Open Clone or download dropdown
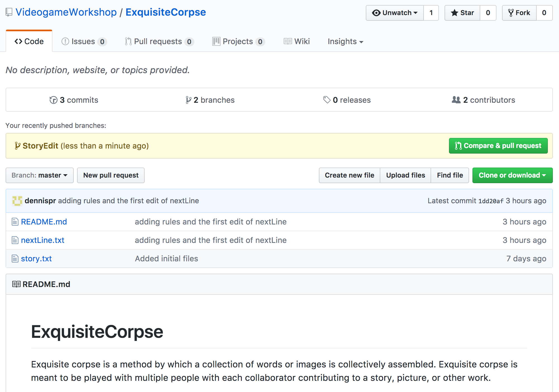The image size is (559, 392). point(512,175)
